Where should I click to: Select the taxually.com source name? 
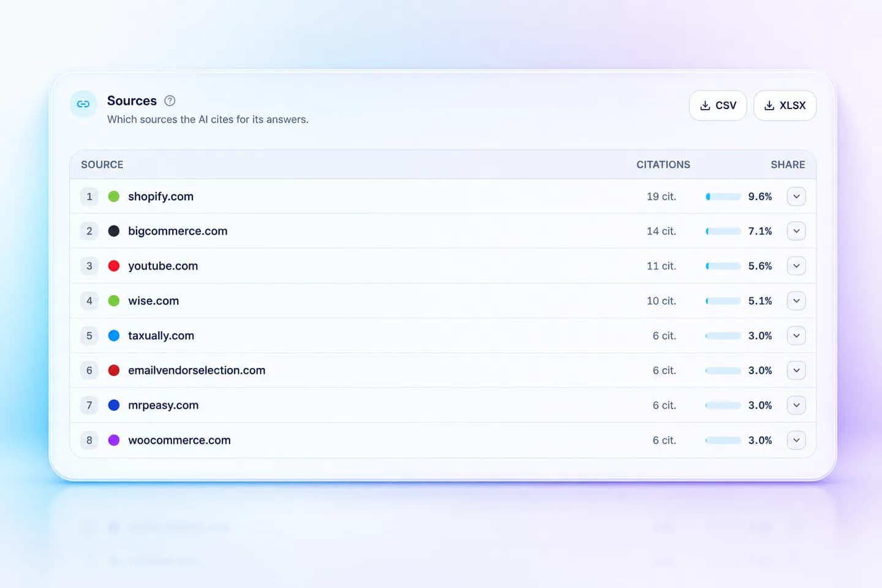tap(161, 336)
